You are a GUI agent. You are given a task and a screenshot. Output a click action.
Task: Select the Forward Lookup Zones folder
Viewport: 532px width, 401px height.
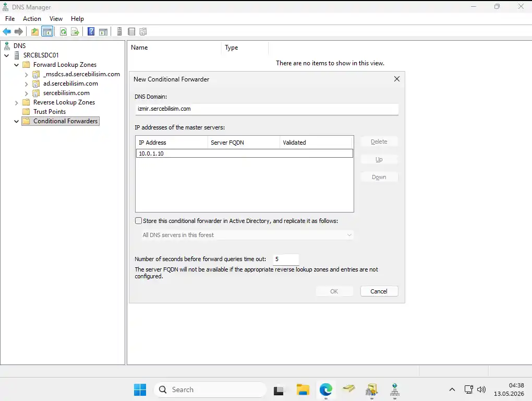(65, 65)
